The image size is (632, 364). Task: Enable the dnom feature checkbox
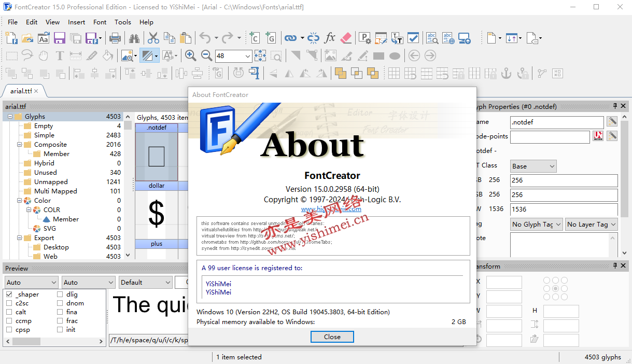click(60, 303)
